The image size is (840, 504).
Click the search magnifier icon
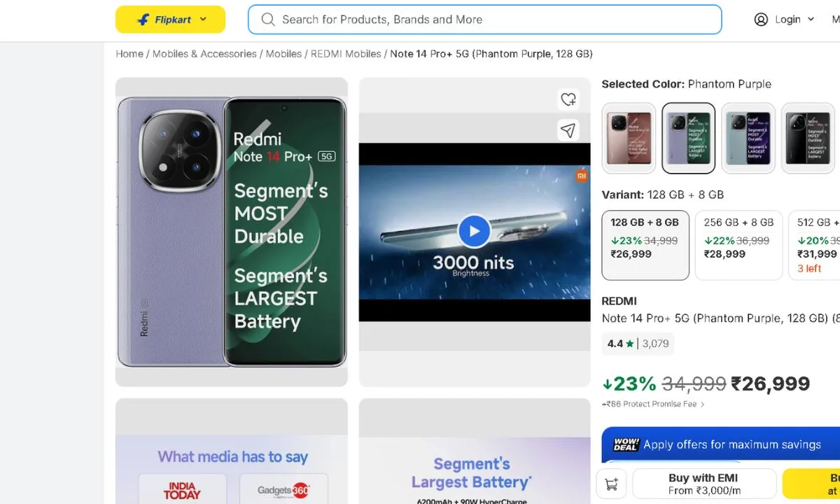coord(267,20)
